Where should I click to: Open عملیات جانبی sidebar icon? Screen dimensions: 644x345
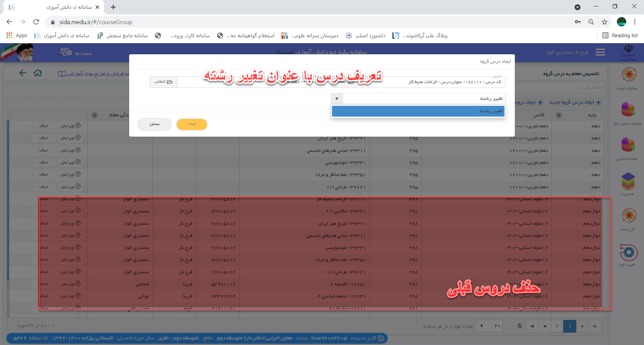point(628,145)
